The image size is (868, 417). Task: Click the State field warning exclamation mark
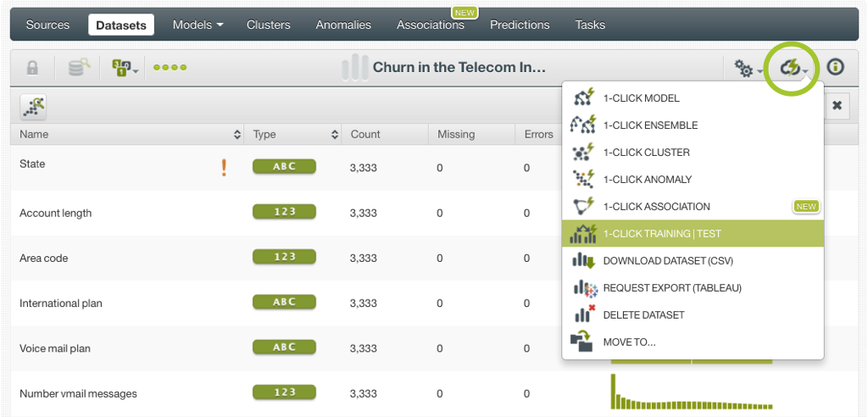[x=224, y=167]
